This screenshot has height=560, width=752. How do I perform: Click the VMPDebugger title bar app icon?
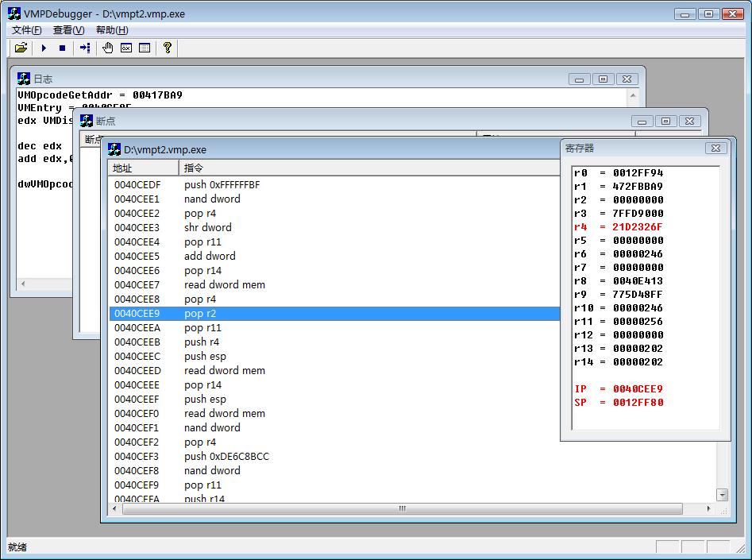click(14, 14)
